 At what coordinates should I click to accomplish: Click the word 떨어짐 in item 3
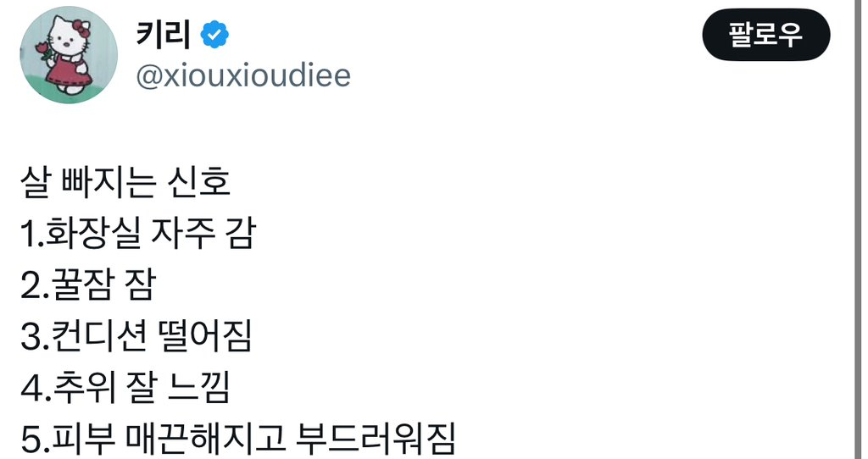pos(203,339)
